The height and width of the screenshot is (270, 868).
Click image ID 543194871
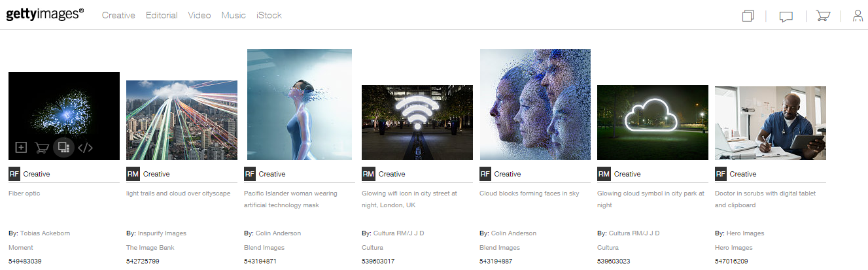tap(260, 262)
